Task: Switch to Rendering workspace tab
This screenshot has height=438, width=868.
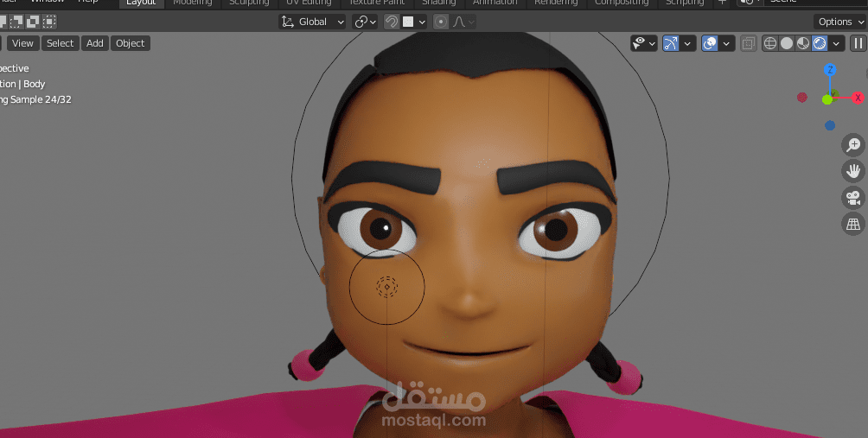Action: pos(556,3)
